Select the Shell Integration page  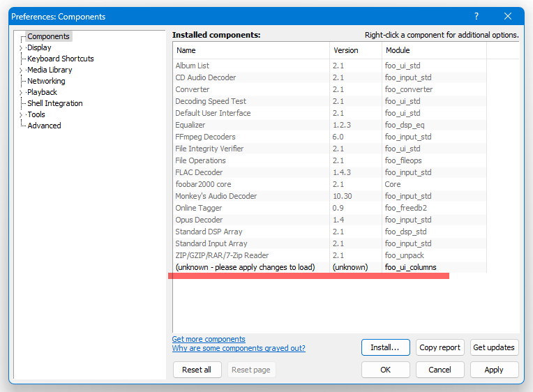coord(54,103)
